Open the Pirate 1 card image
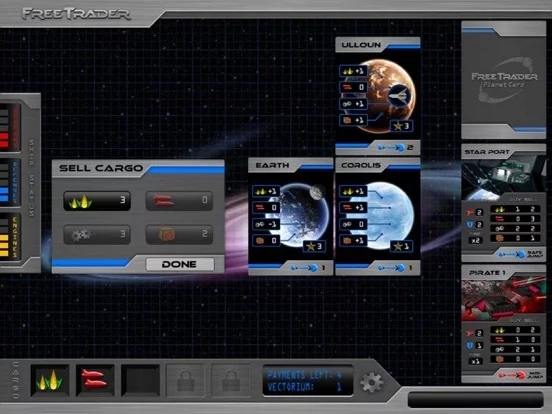 (x=504, y=299)
